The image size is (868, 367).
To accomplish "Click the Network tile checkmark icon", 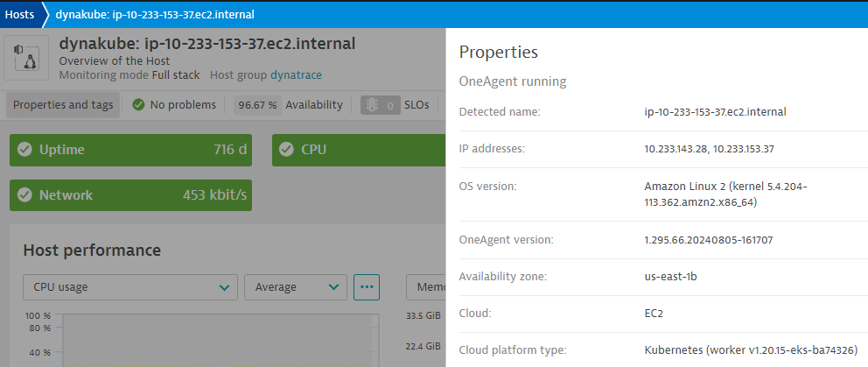I will coord(24,195).
